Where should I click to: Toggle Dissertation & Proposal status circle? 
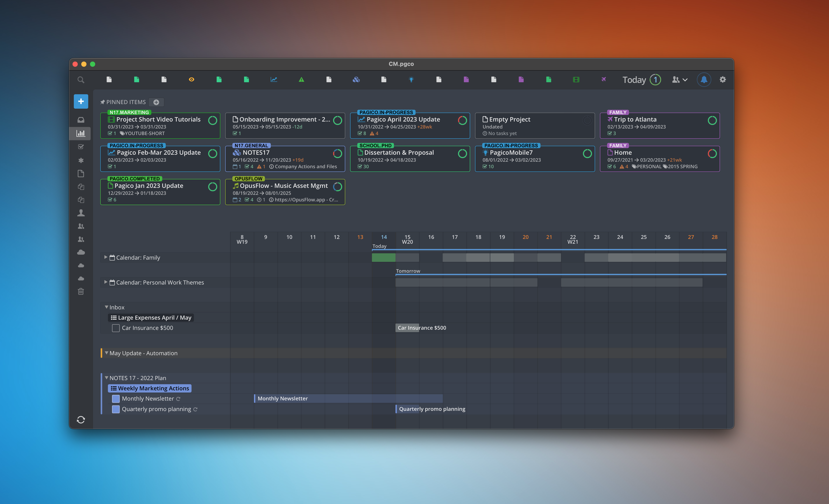click(x=462, y=153)
